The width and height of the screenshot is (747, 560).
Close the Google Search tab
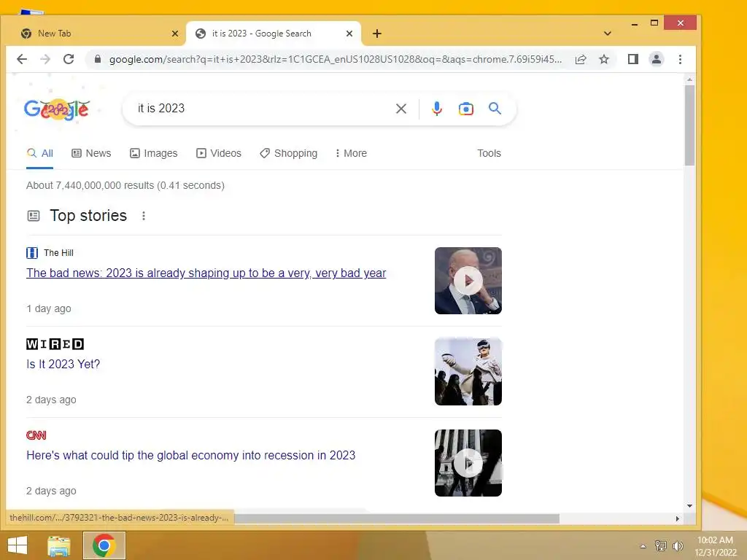click(349, 34)
